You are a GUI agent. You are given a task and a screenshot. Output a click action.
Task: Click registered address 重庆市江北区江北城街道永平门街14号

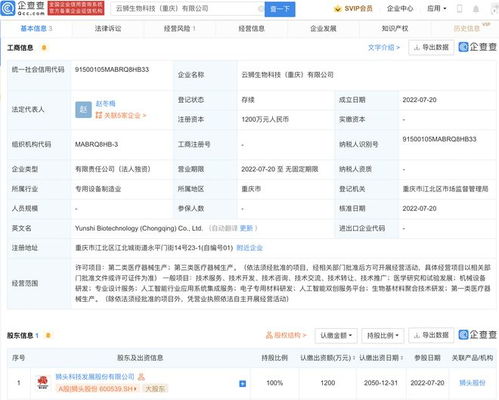(154, 248)
